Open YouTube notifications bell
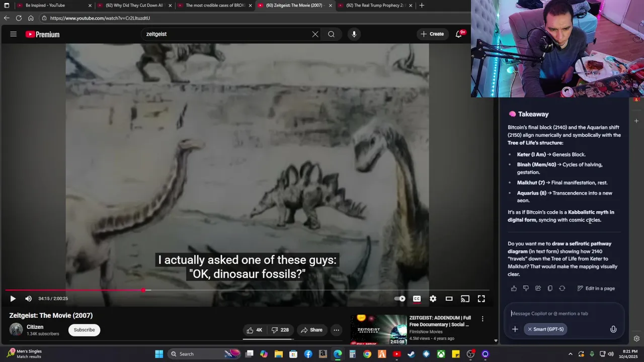The height and width of the screenshot is (362, 644). [x=459, y=34]
